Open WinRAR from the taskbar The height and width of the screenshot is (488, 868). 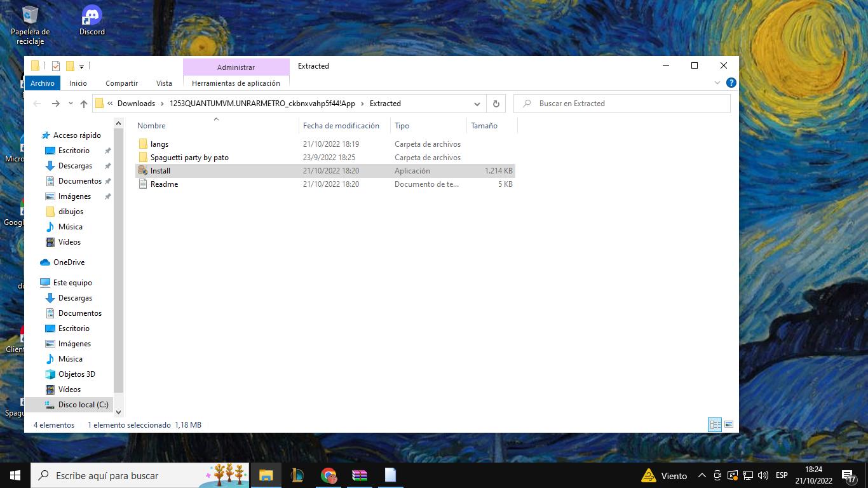coord(360,475)
